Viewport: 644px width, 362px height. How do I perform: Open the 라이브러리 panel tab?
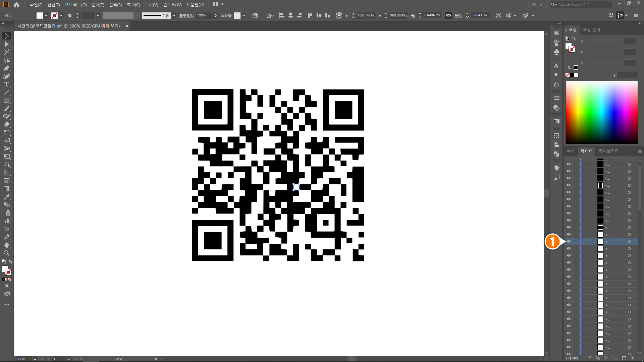coord(608,151)
